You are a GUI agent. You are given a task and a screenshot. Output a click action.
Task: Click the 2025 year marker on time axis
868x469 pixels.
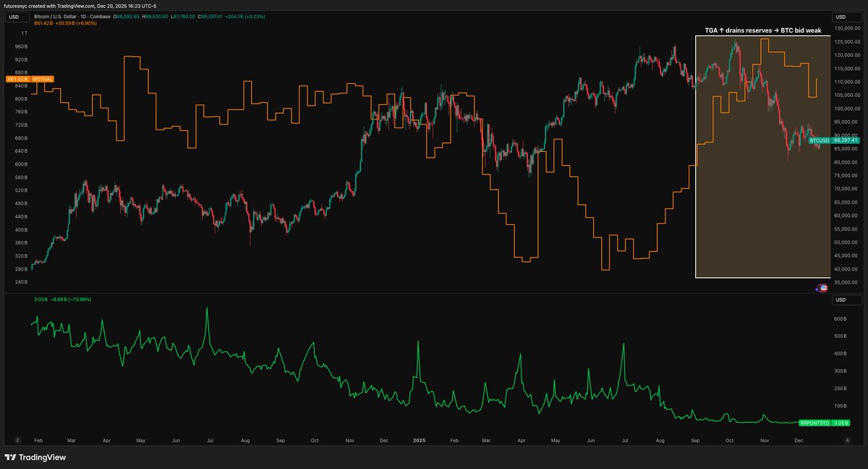418,439
